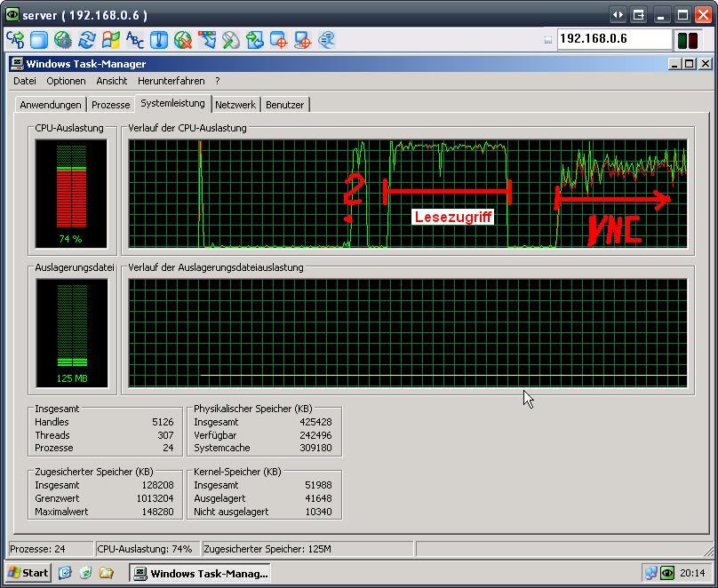Click the Grenzwert value 1013204
The image size is (718, 588).
click(156, 498)
